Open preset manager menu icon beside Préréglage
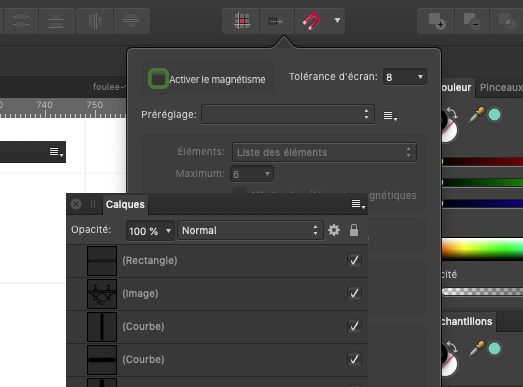The width and height of the screenshot is (523, 387). [x=390, y=116]
